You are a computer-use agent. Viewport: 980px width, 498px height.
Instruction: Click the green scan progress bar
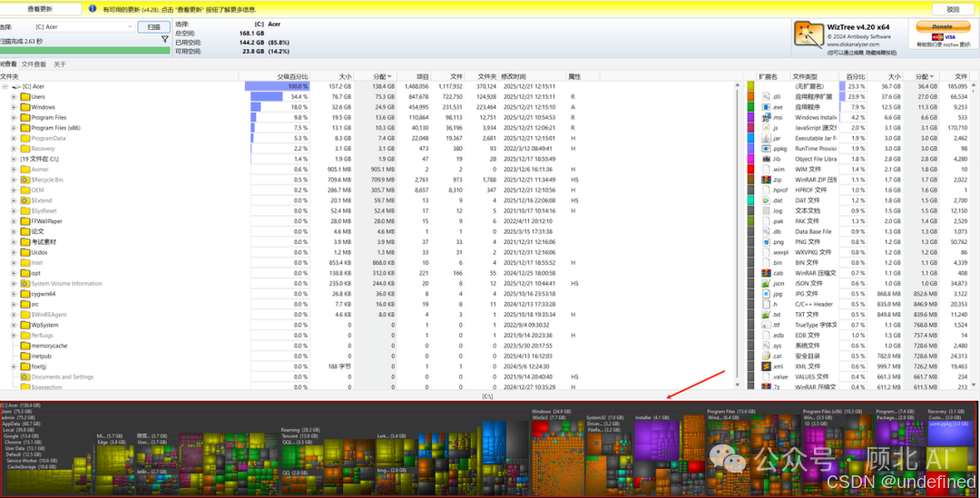pos(85,50)
